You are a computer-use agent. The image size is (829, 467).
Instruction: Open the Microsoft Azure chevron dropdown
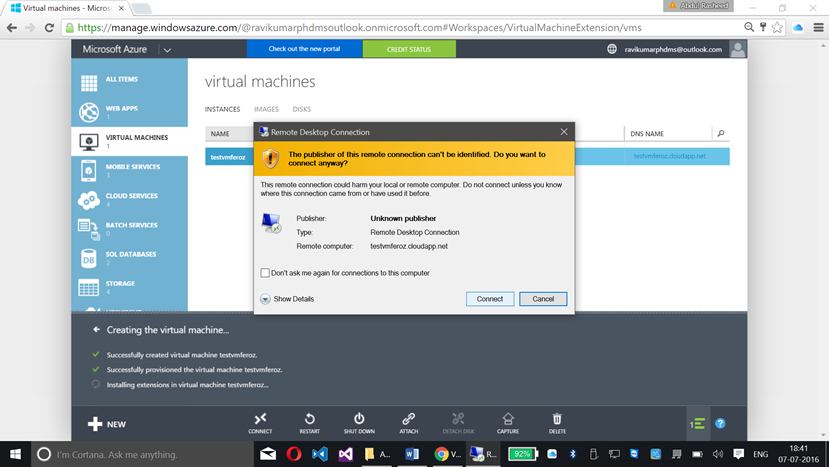167,50
